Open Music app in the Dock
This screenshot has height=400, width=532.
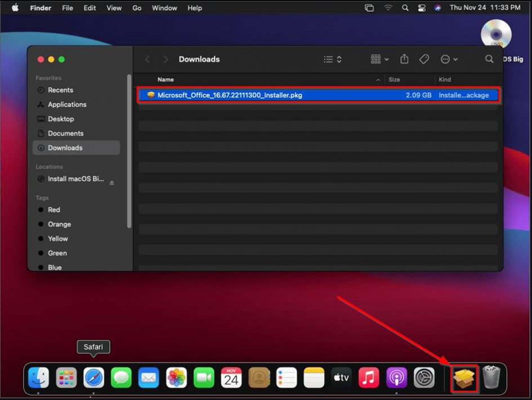369,377
